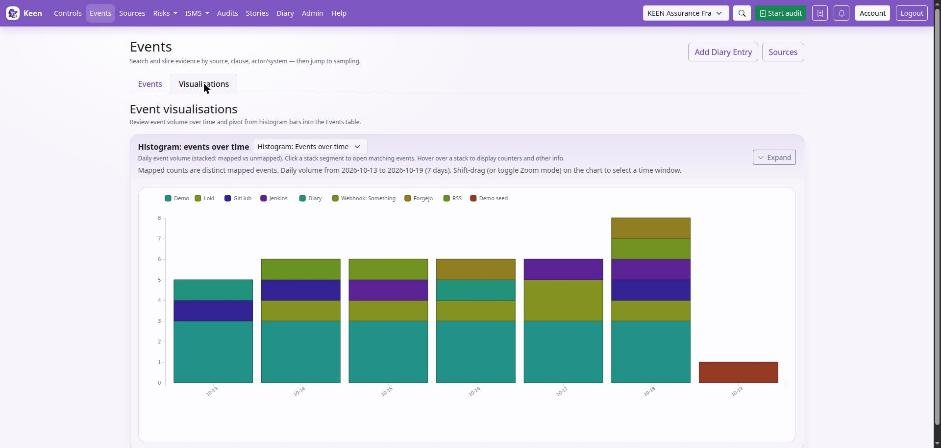
Task: Open the Account page
Action: pyautogui.click(x=872, y=13)
